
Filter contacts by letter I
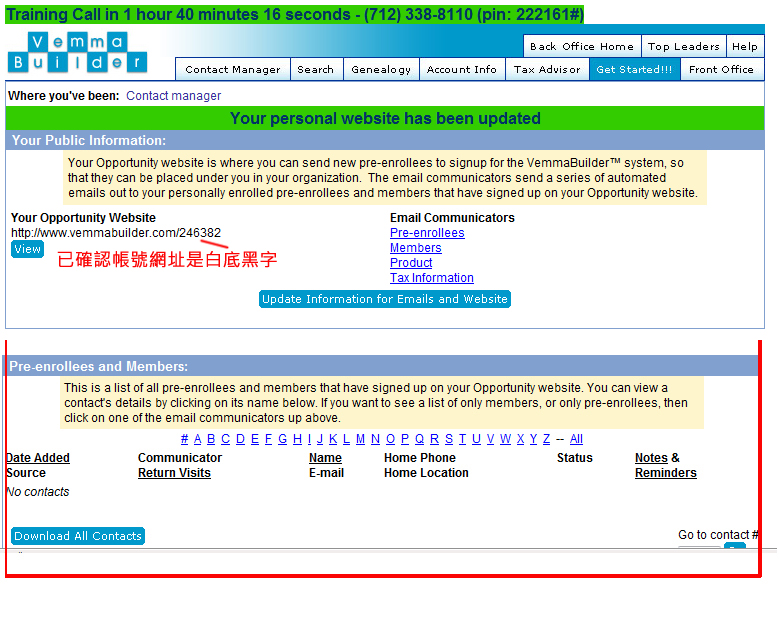(309, 439)
